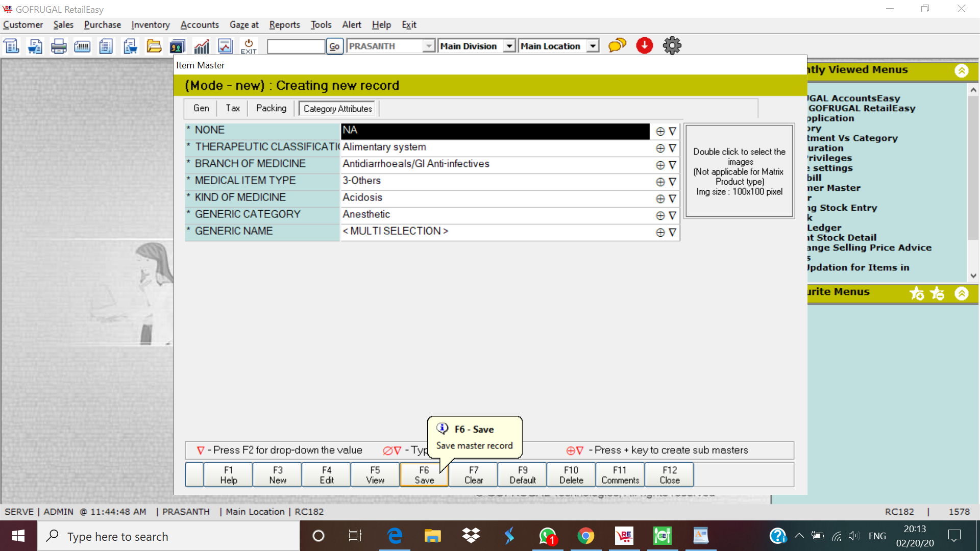Click the barcode icon in toolbar
Viewport: 980px width, 551px height.
pos(82,46)
